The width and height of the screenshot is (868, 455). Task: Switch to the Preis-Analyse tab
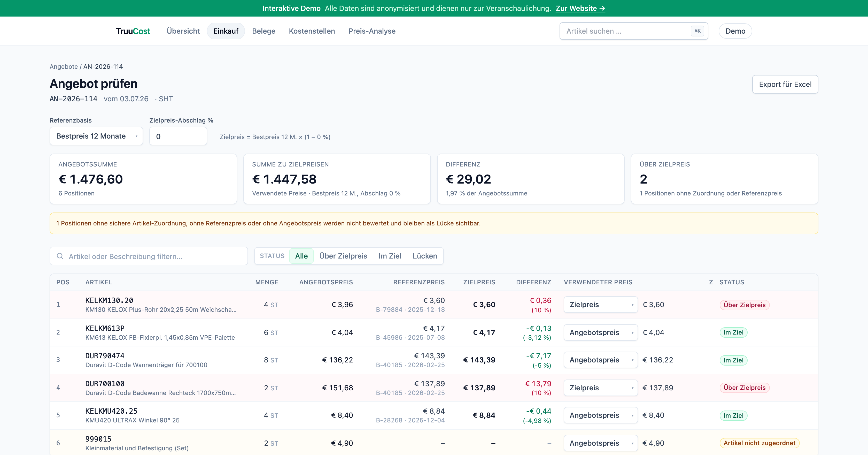point(372,31)
